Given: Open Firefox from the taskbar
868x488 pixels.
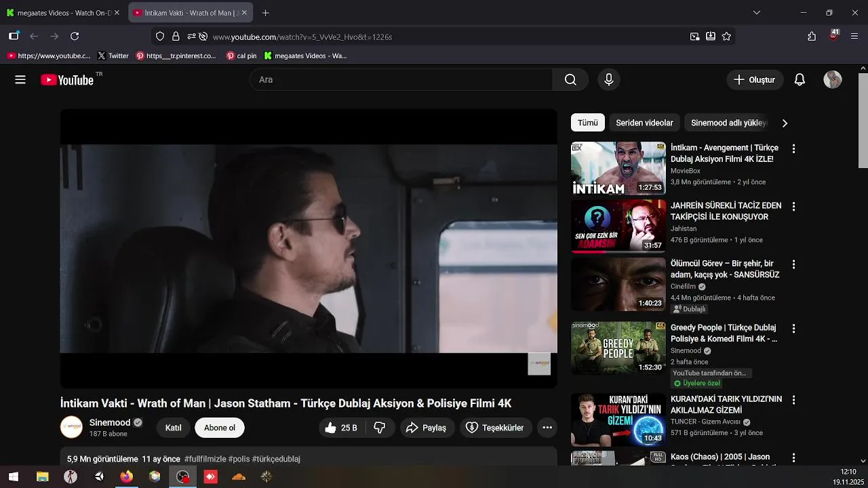Looking at the screenshot, I should [126, 476].
